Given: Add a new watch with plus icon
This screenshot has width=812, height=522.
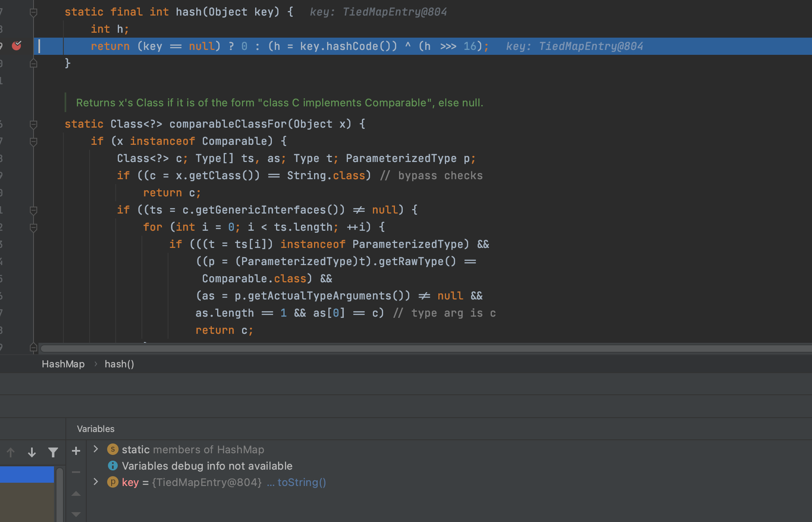Looking at the screenshot, I should 76,451.
